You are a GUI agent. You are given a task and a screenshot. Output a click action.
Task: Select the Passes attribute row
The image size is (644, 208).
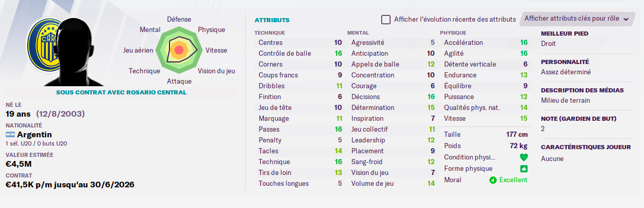click(300, 129)
